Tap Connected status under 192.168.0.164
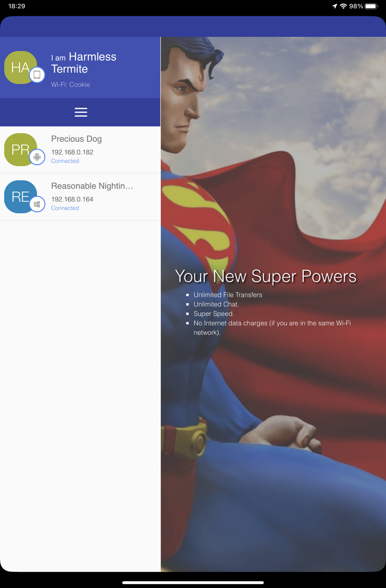Screen dimensions: 386x588 coord(65,208)
